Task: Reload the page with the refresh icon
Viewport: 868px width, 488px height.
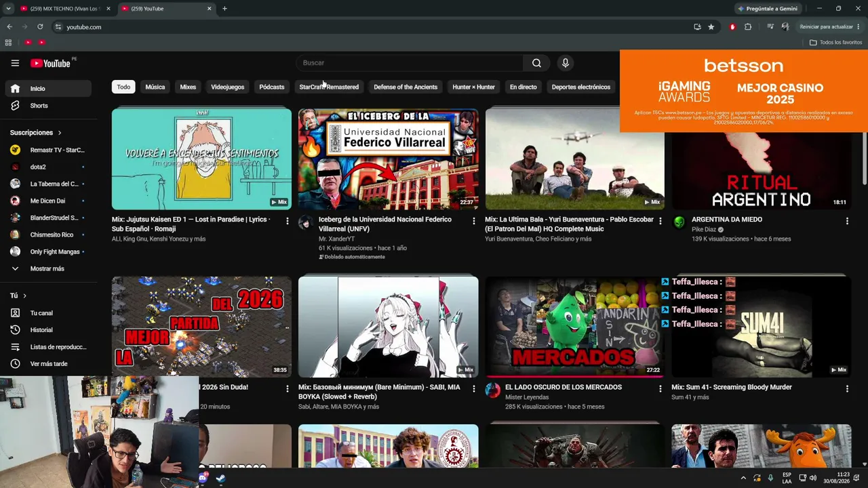Action: [x=40, y=27]
